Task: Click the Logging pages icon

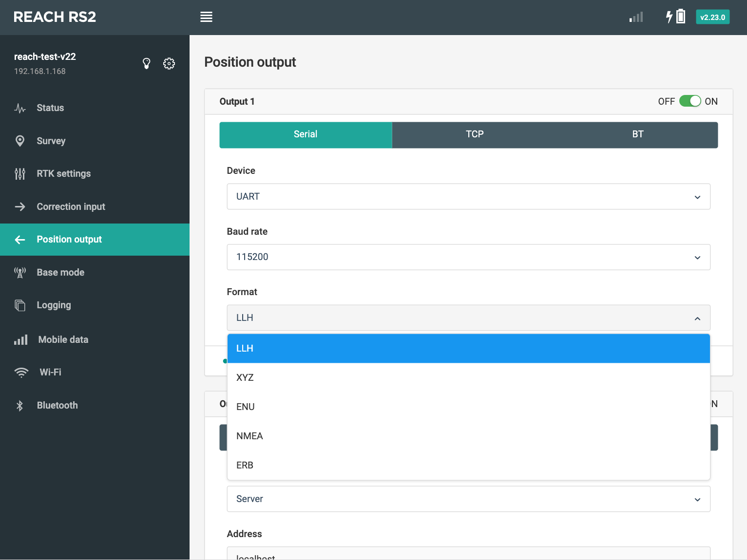Action: (20, 305)
